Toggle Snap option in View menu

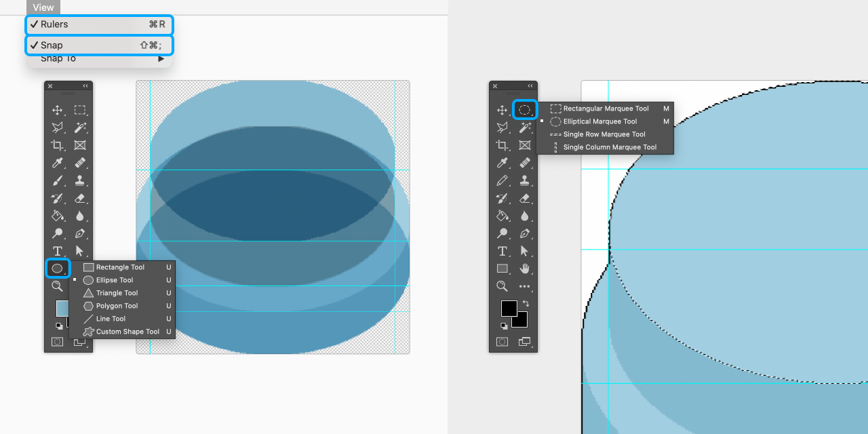click(100, 45)
